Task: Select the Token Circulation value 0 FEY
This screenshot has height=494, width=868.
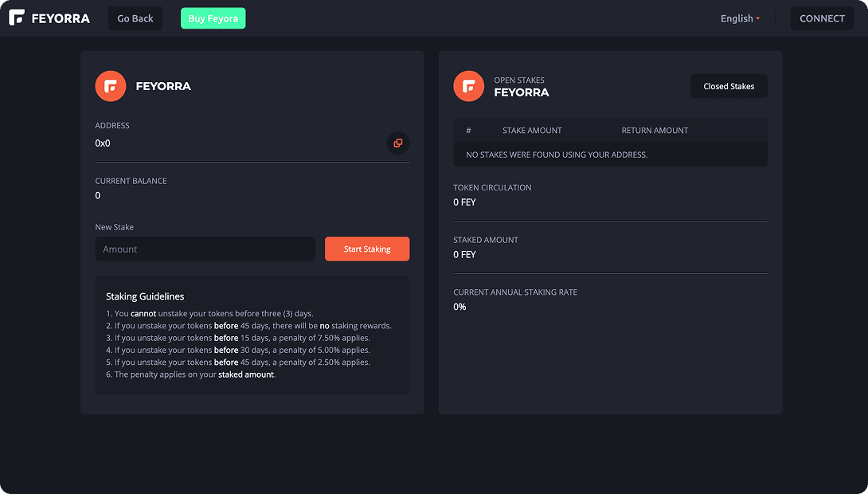Action: 465,202
